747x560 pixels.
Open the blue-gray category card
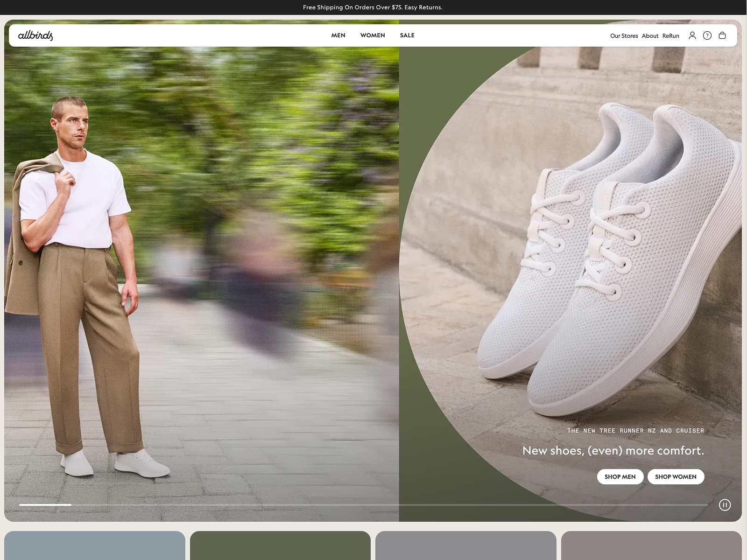(x=95, y=546)
